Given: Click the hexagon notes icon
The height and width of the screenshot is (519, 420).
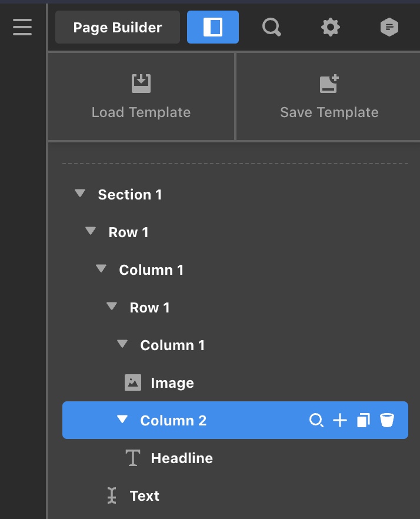Looking at the screenshot, I should tap(389, 27).
